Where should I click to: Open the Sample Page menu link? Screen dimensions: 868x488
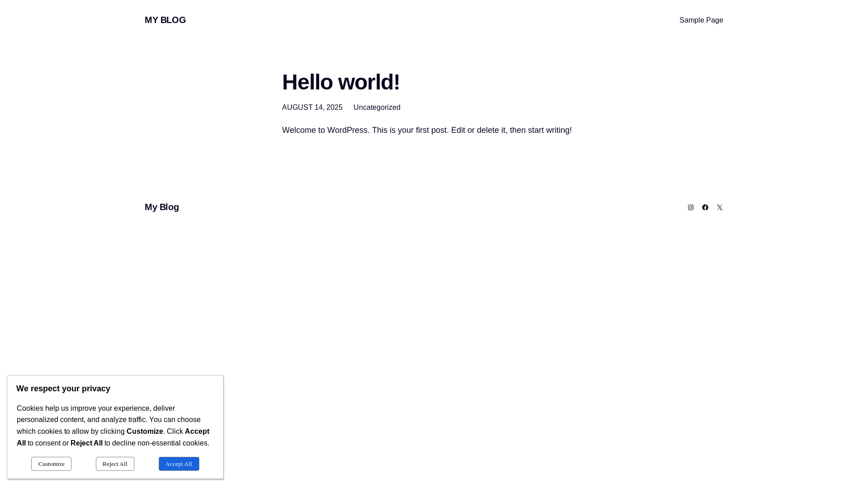tap(701, 20)
